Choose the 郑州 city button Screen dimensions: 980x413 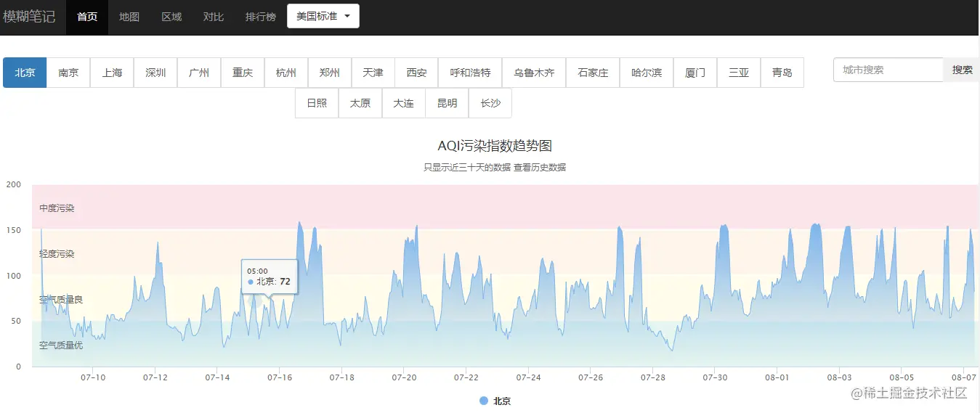pyautogui.click(x=330, y=73)
